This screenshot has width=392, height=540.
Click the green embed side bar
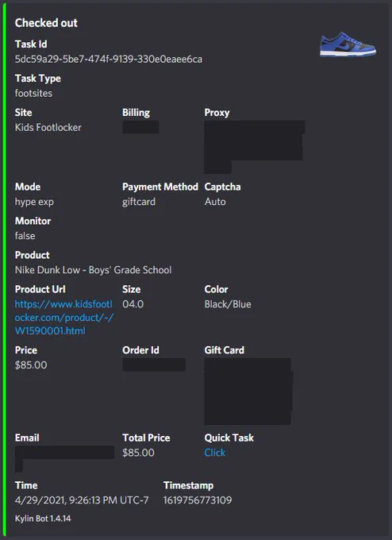[x=5, y=270]
